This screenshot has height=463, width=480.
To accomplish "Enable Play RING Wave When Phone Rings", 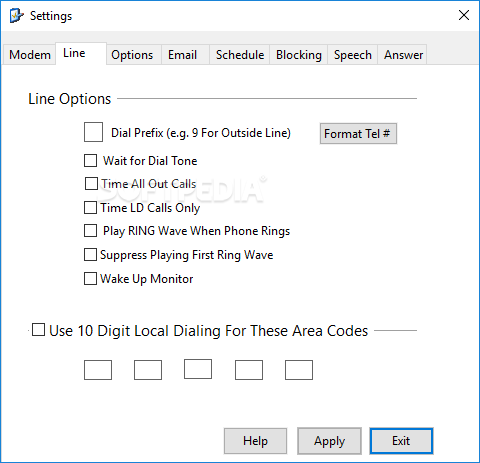I will (90, 231).
